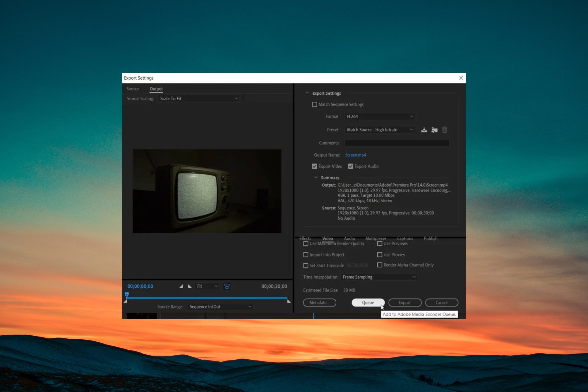Click the Set Out Point marker icon
588x392 pixels.
tap(190, 286)
